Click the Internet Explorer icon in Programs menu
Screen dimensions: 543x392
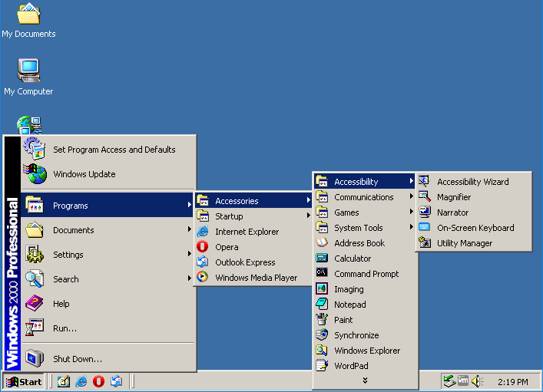pos(203,232)
